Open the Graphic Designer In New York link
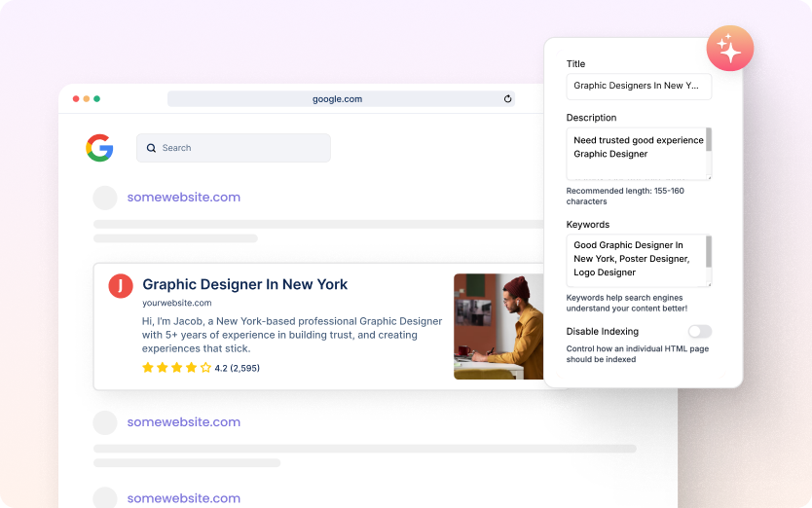 (244, 284)
